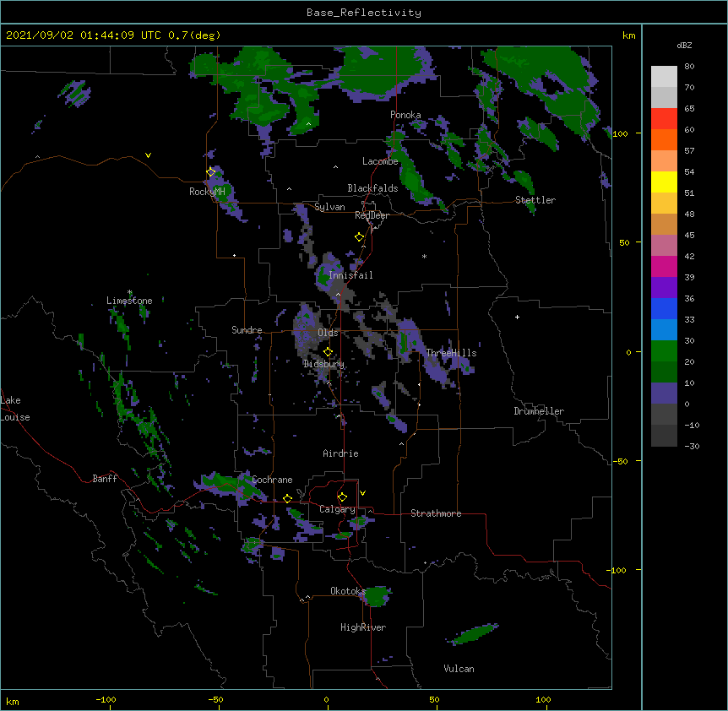Click the km unit label at bottom left
This screenshot has height=711, width=728.
point(13,701)
